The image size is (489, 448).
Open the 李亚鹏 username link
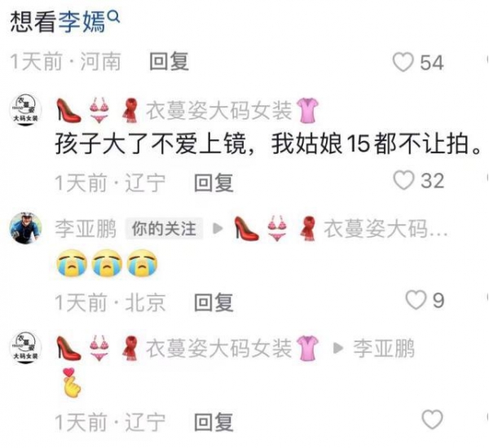click(x=86, y=229)
